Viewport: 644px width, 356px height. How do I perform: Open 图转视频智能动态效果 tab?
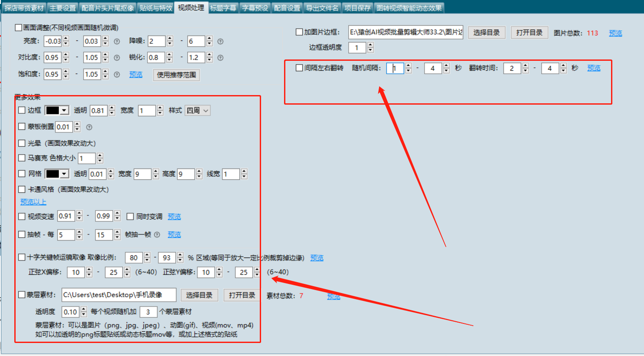pyautogui.click(x=409, y=8)
